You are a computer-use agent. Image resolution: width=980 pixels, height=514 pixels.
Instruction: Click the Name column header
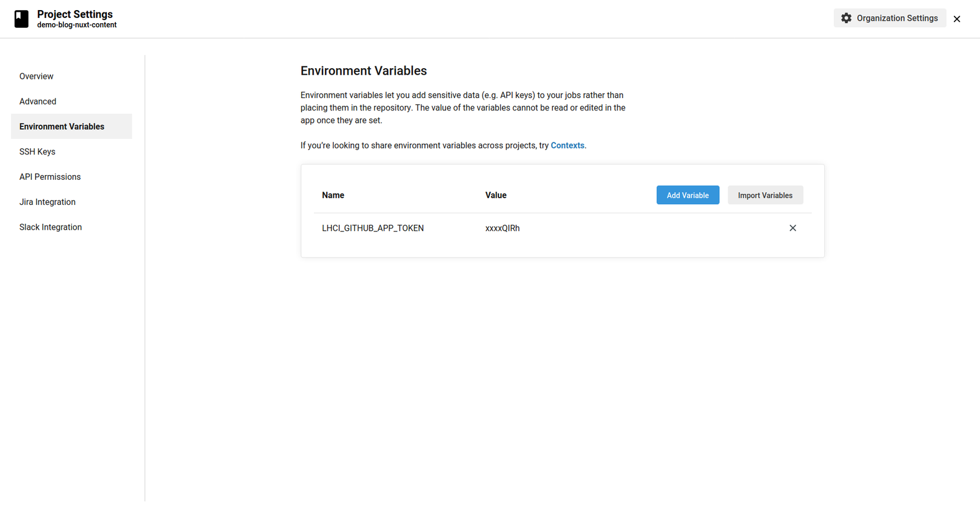point(333,195)
